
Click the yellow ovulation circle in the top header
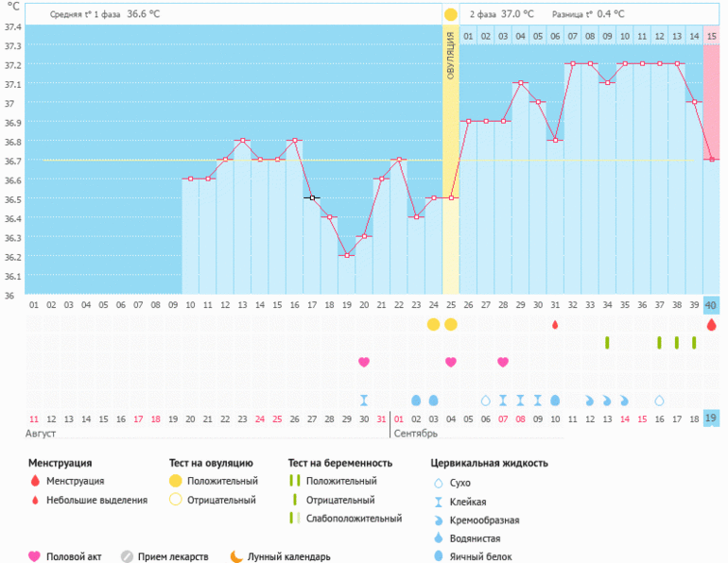450,15
